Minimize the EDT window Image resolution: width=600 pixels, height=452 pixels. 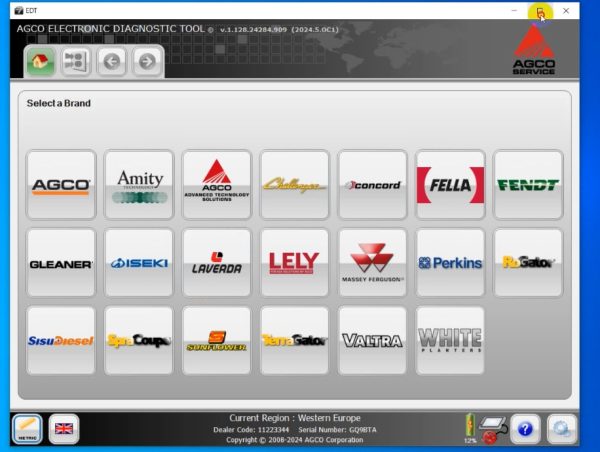514,11
